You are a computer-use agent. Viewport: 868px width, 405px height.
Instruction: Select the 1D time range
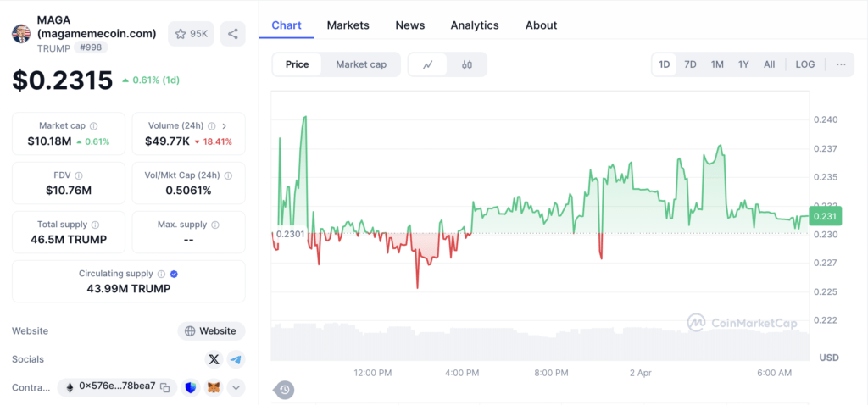coord(665,64)
